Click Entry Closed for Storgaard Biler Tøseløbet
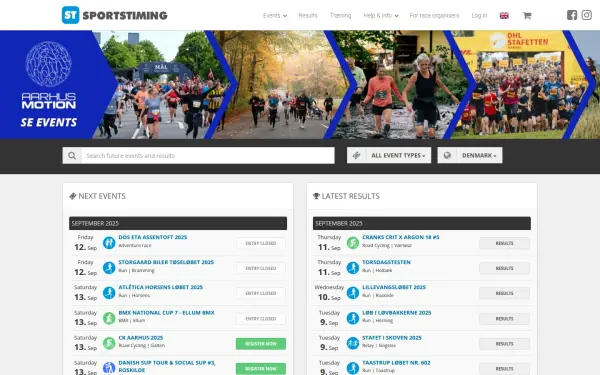The width and height of the screenshot is (600, 375). point(261,268)
